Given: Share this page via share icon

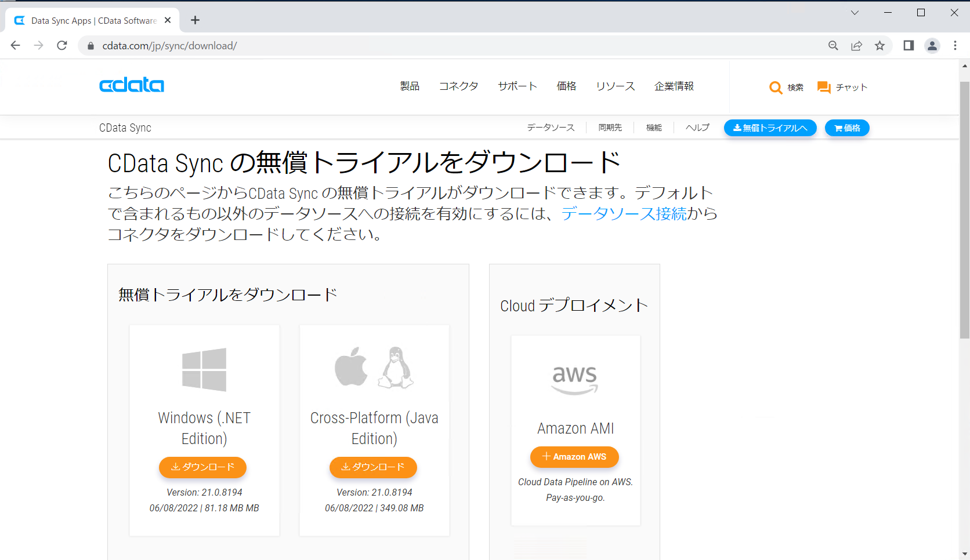Looking at the screenshot, I should click(856, 46).
